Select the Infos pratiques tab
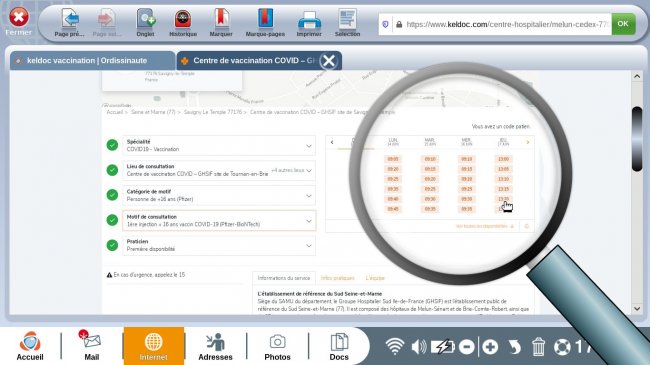The width and height of the screenshot is (650, 365). click(337, 278)
